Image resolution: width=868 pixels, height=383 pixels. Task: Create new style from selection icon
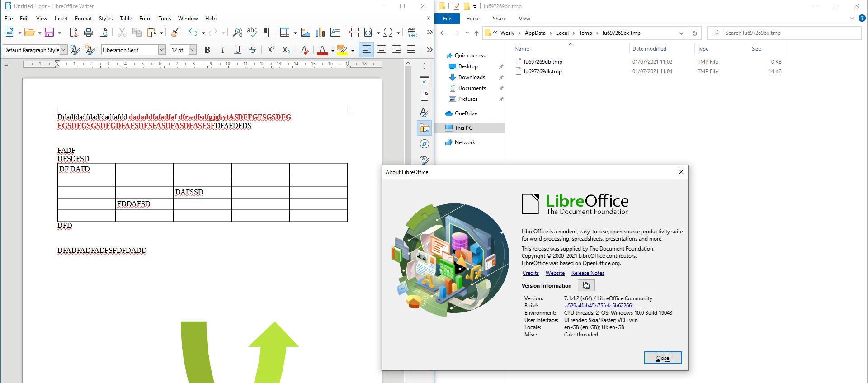[90, 50]
